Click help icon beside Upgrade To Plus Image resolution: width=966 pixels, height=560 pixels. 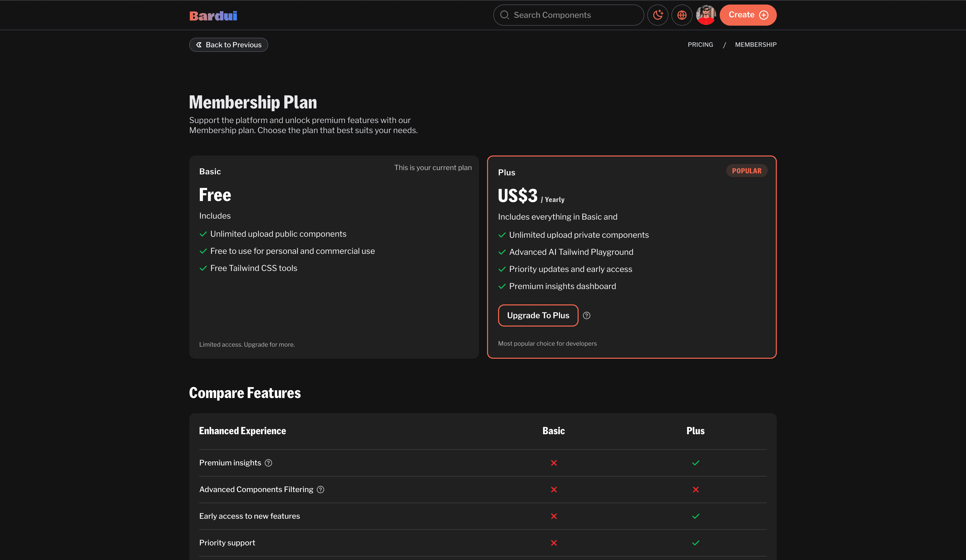coord(586,315)
